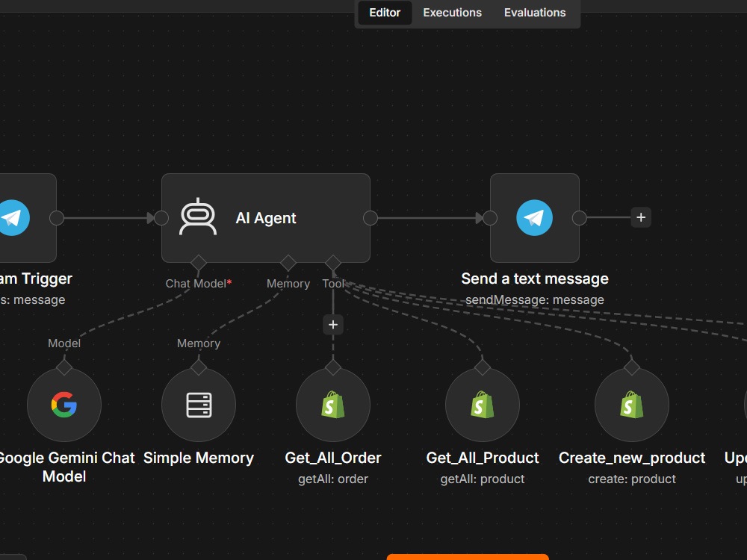Click the Simple Memory label
This screenshot has width=747, height=560.
[199, 458]
